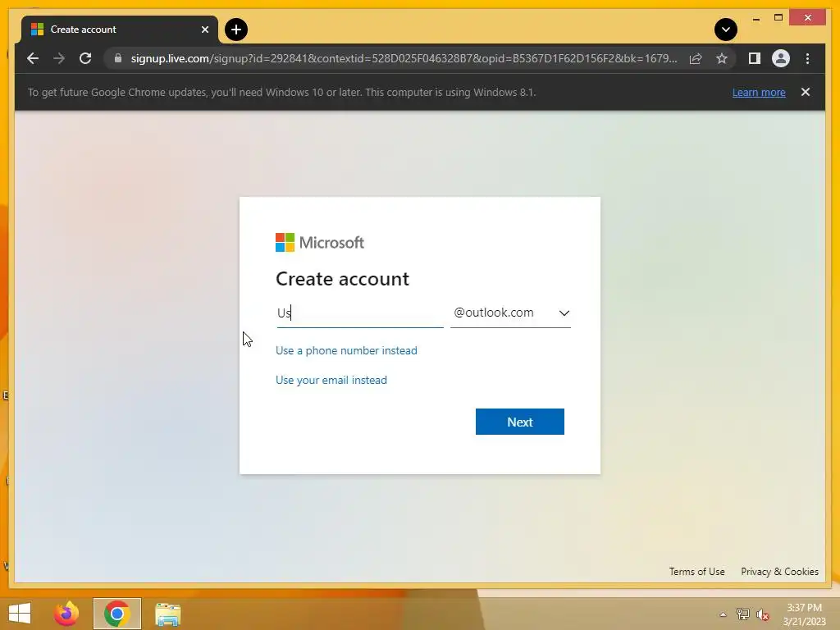This screenshot has height=630, width=840.
Task: Open the Terms of Use link
Action: [696, 572]
